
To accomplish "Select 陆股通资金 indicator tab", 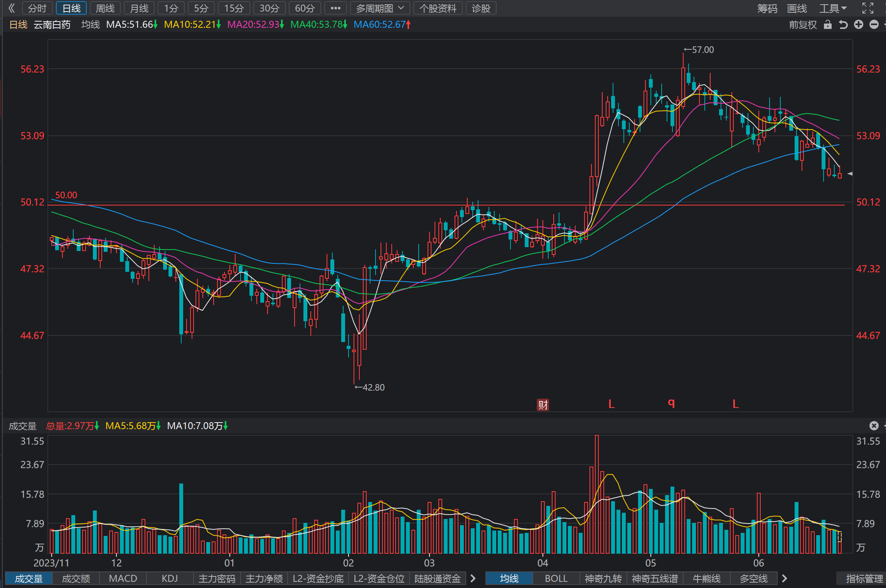I will tap(438, 579).
